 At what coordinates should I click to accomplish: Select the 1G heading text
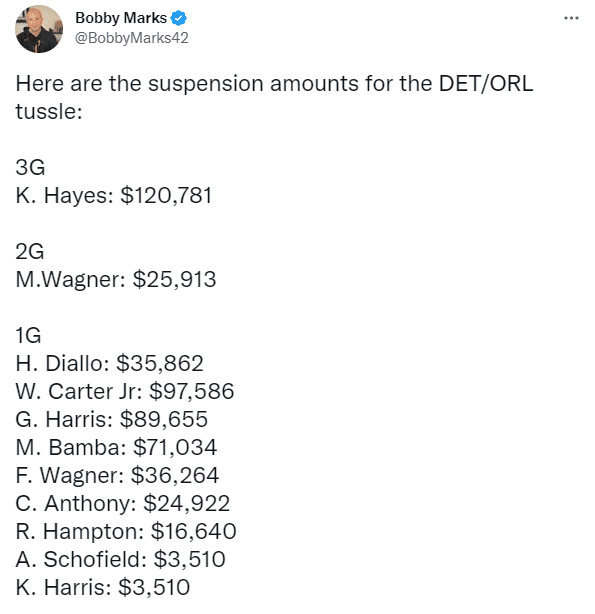pos(28,335)
